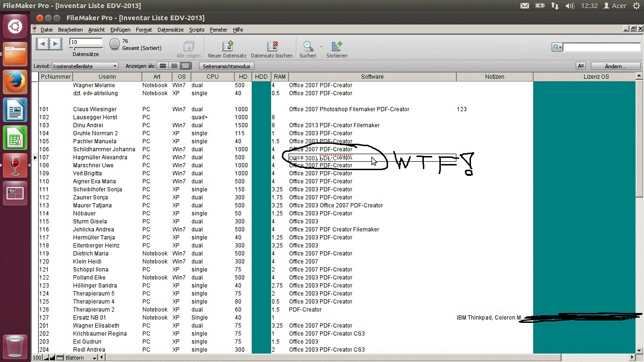This screenshot has height=362, width=644.
Task: Open the Ubuntu Dash launcher
Action: click(15, 26)
